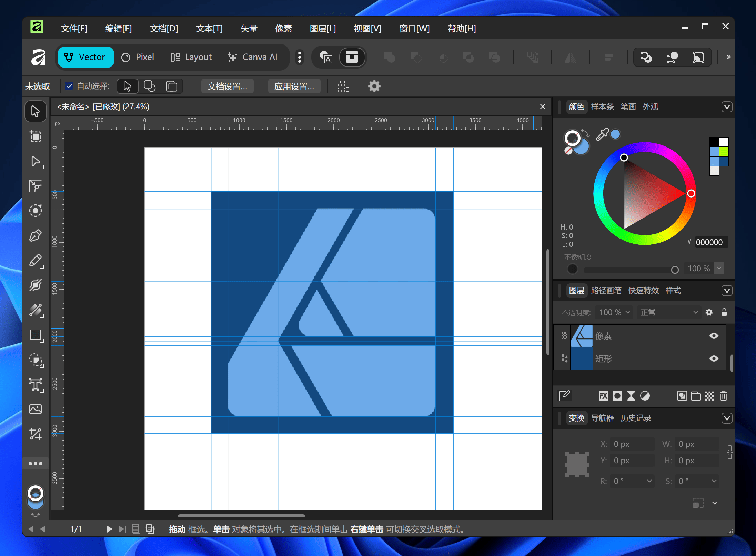756x556 pixels.
Task: Click the lime green color swatch
Action: 724,152
